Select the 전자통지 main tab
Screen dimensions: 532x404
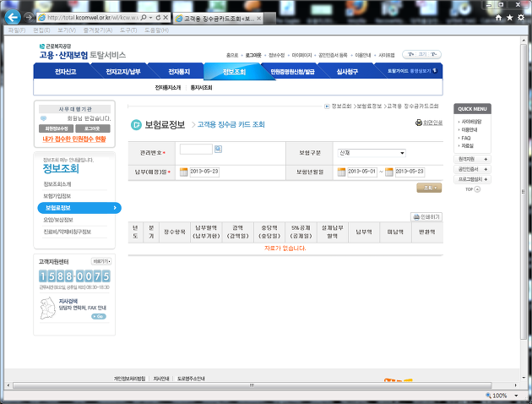click(x=179, y=72)
